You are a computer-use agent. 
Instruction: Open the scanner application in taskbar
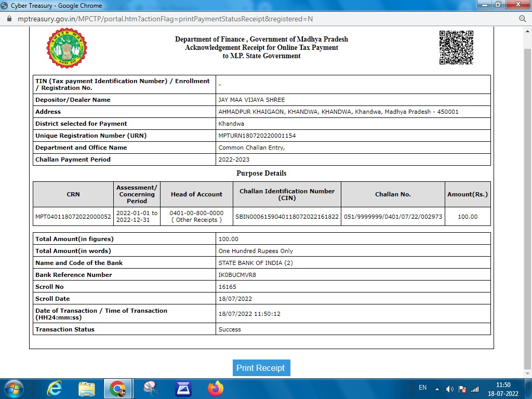pyautogui.click(x=183, y=389)
